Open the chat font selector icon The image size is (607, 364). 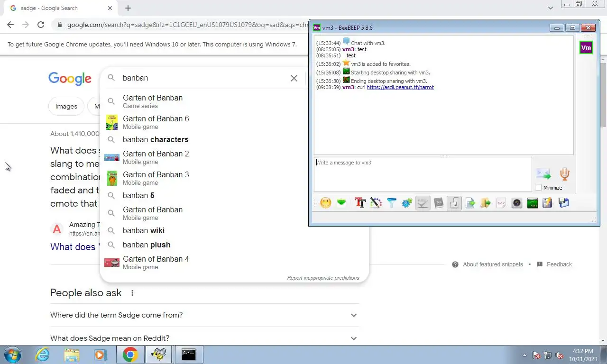coord(360,203)
